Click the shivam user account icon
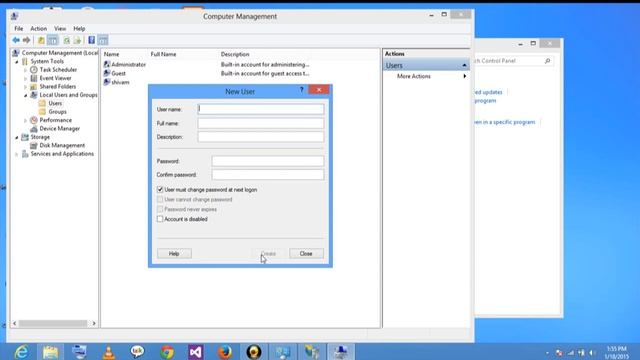This screenshot has height=360, width=640. click(x=107, y=82)
